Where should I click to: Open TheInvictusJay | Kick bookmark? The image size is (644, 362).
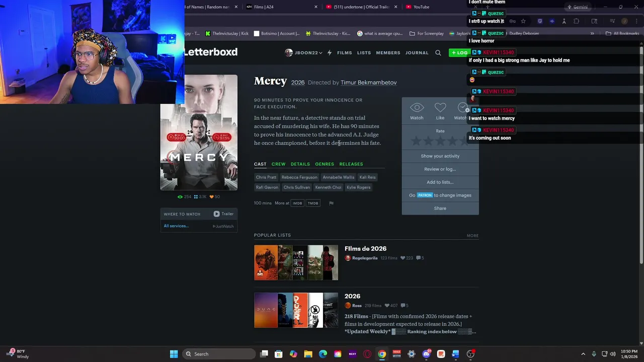(227, 34)
